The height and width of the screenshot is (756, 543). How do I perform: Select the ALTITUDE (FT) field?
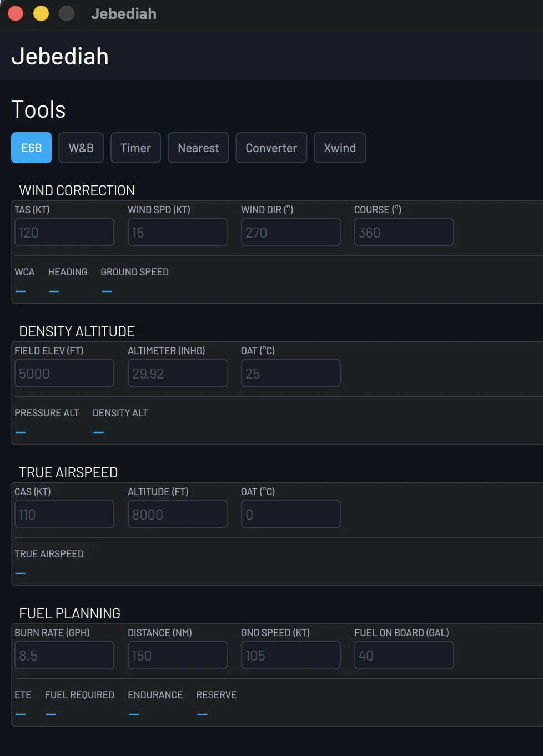177,513
